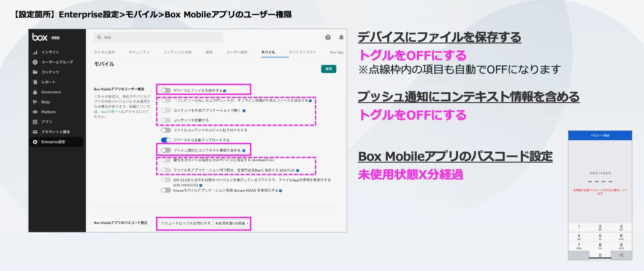Switch to ユーザー設定 tab
Image resolution: width=644 pixels, height=271 pixels.
coord(237,52)
